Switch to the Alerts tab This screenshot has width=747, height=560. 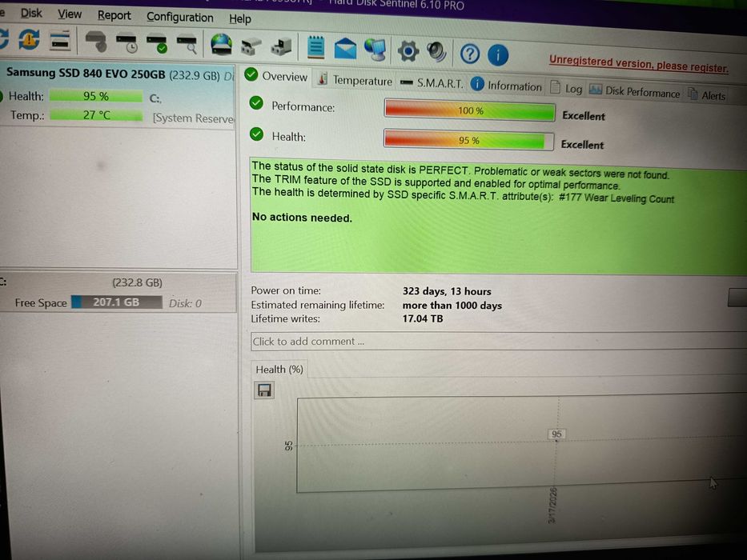[x=706, y=95]
